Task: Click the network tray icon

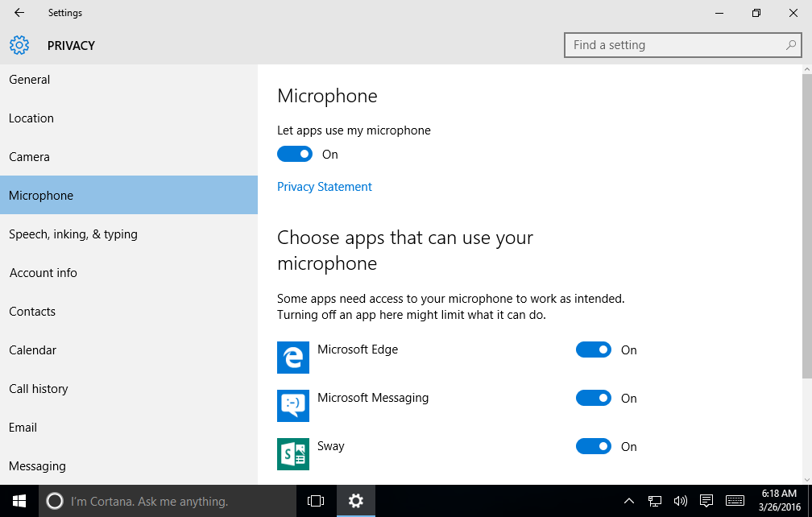Action: 655,501
